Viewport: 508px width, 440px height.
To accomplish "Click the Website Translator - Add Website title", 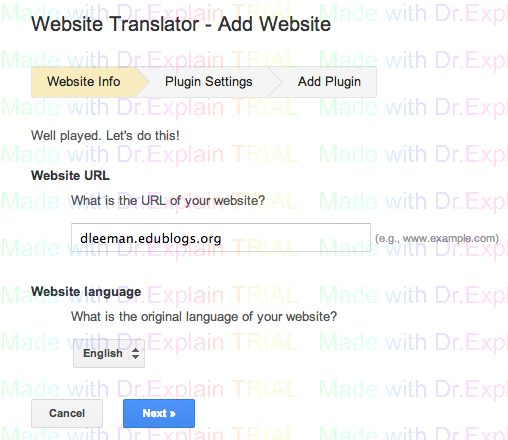I will point(181,24).
